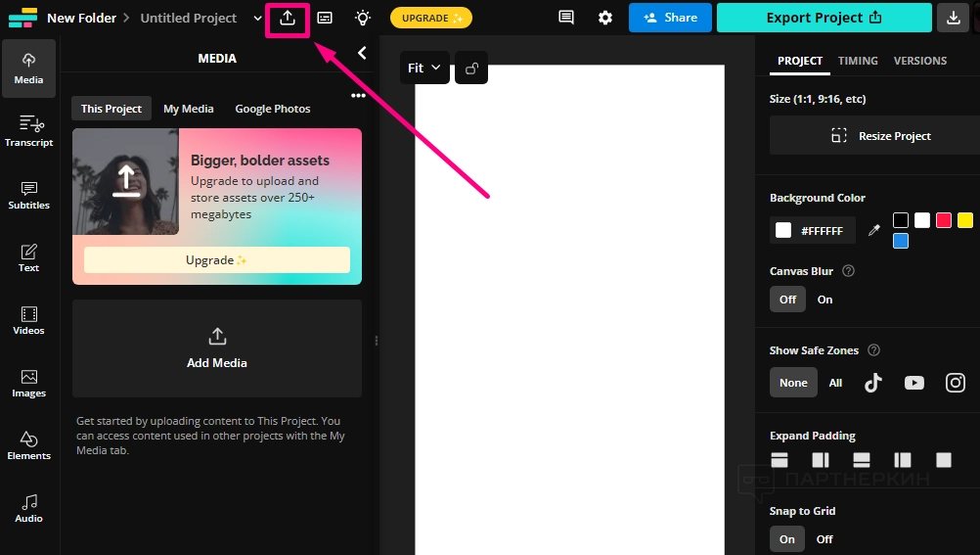Select the This Project media tab
The height and width of the screenshot is (555, 980).
coord(111,109)
